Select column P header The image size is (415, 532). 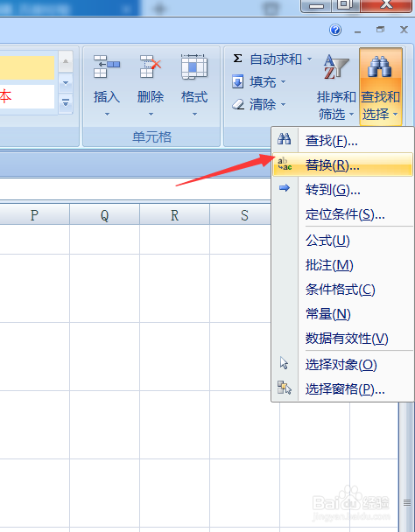(x=34, y=214)
